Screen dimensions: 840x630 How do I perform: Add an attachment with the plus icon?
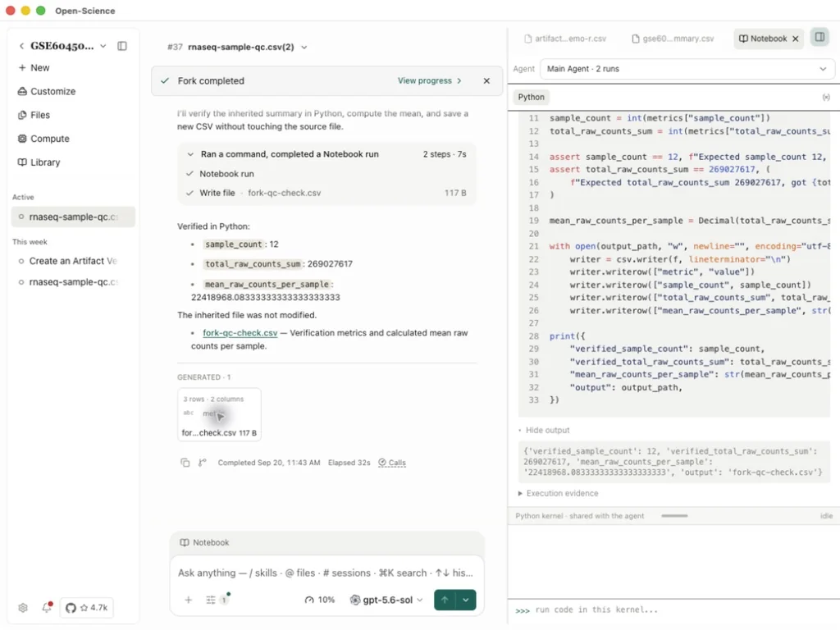tap(188, 600)
